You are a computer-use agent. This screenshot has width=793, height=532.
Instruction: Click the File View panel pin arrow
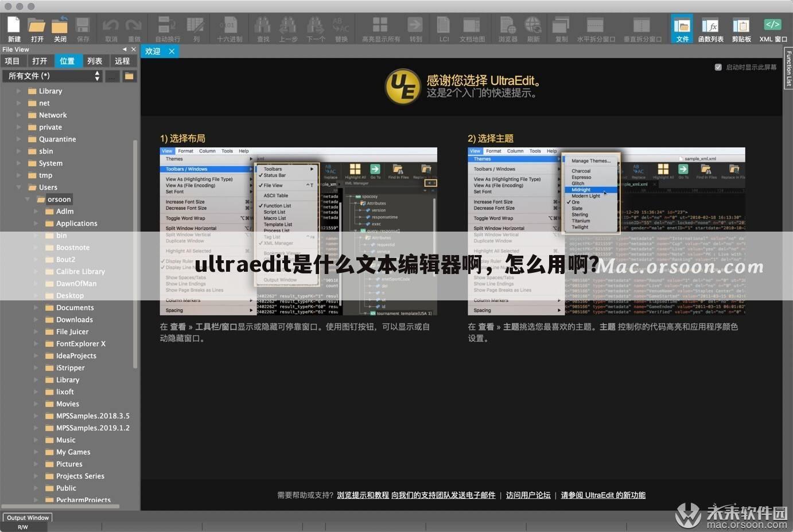point(125,49)
